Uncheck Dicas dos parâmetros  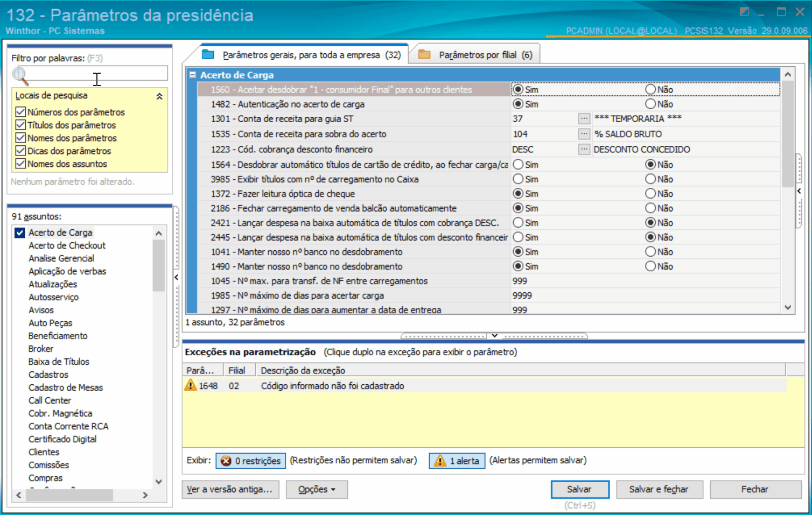pos(20,151)
